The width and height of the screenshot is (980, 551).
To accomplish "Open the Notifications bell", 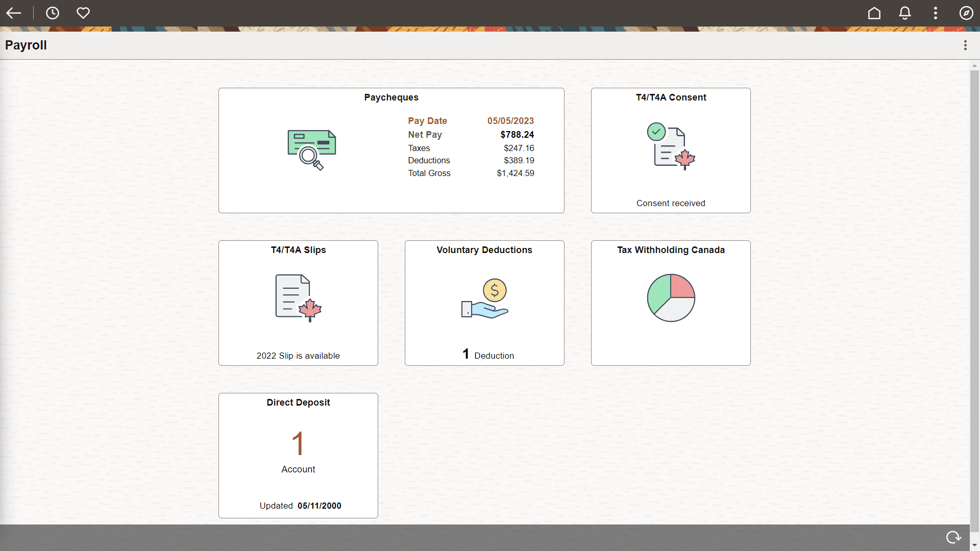I will [904, 13].
